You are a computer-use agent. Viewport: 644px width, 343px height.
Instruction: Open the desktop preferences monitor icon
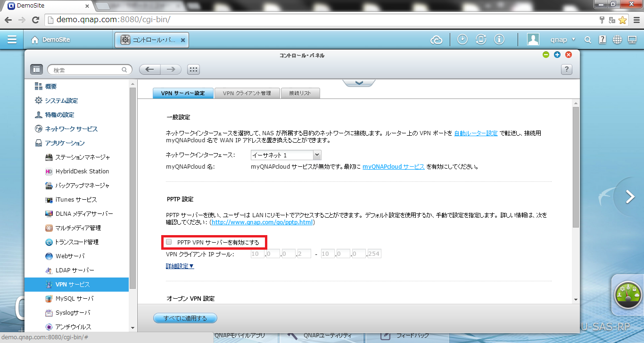(x=632, y=40)
